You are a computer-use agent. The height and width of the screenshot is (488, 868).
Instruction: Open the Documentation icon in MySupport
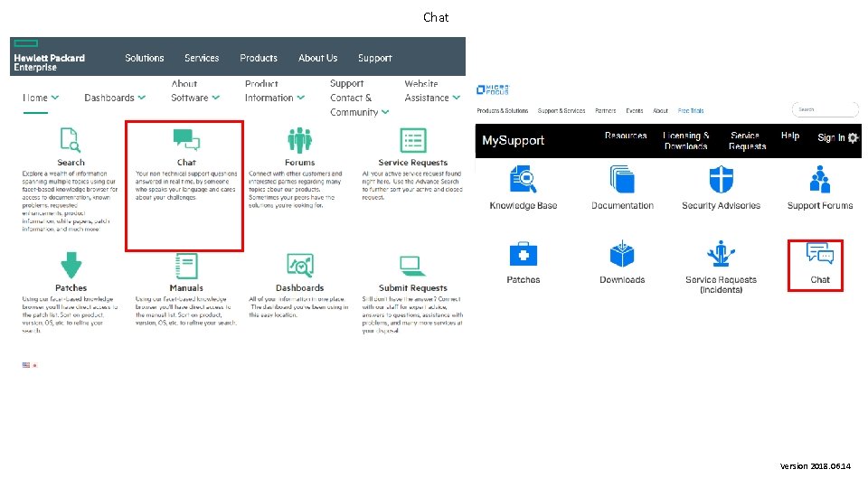622,179
